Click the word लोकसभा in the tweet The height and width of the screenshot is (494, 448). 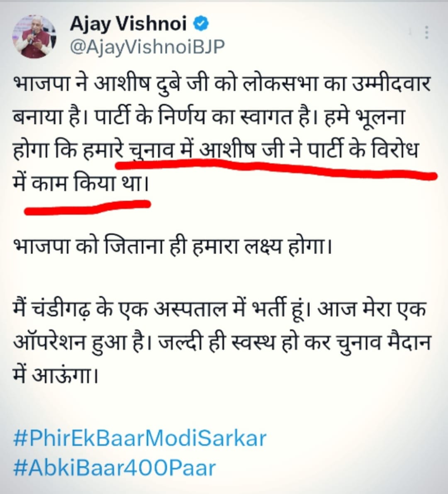[280, 84]
